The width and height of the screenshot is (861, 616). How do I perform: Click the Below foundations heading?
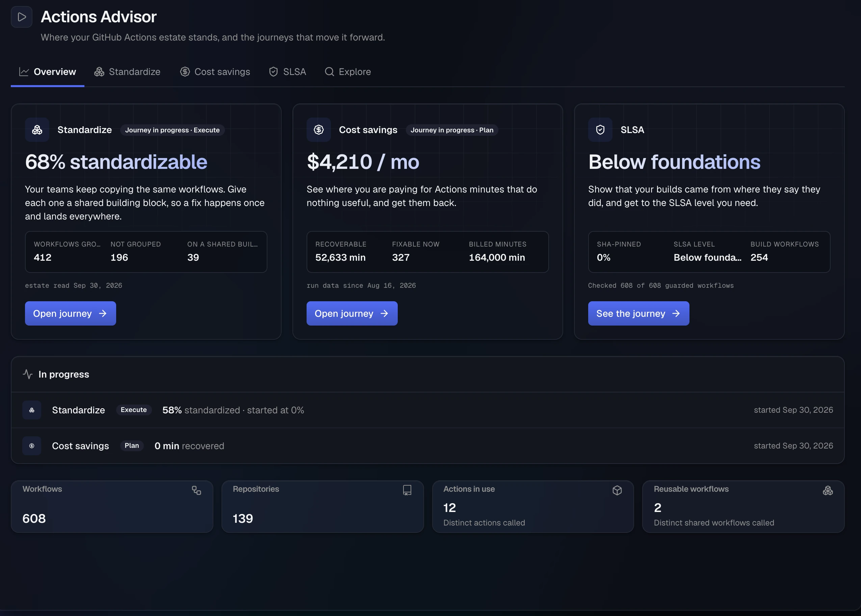click(674, 162)
